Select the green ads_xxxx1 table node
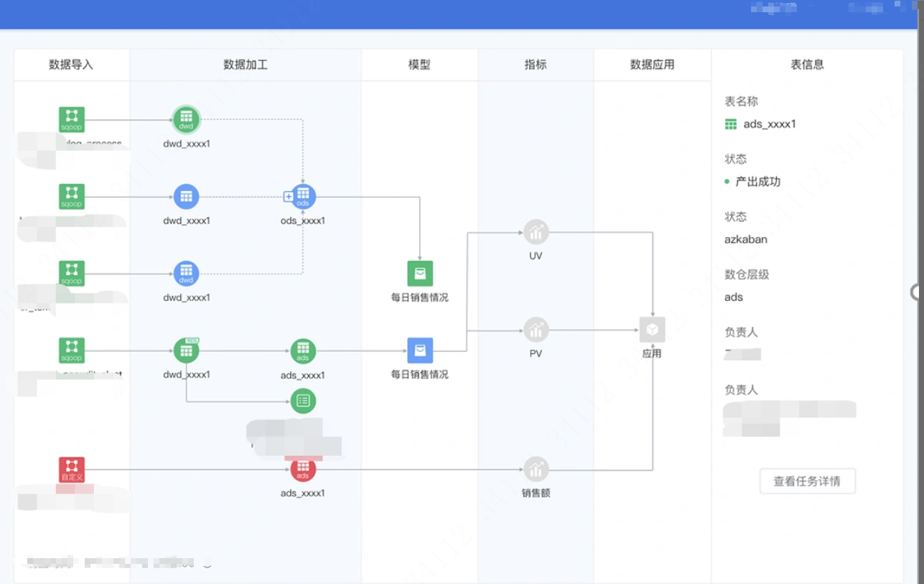This screenshot has width=924, height=584. (303, 351)
